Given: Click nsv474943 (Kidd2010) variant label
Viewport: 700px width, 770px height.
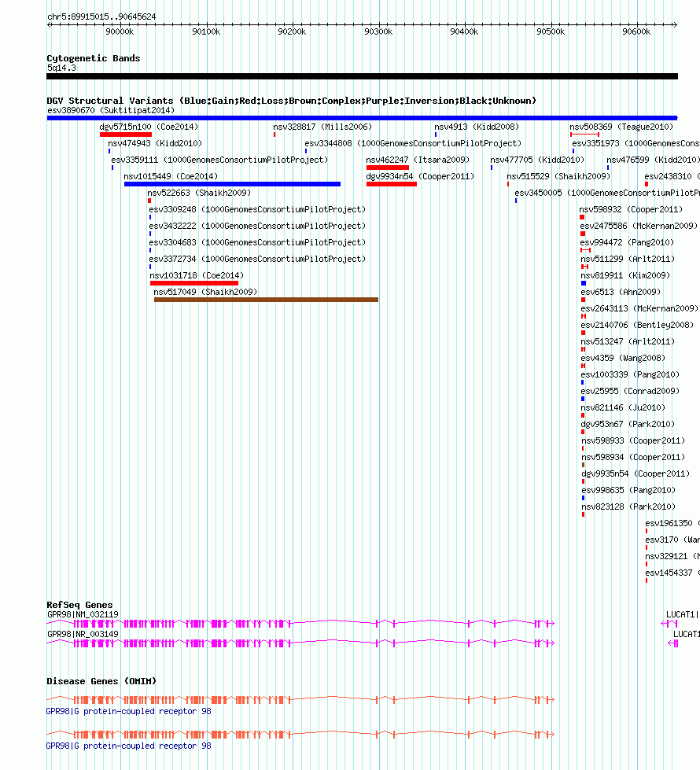Looking at the screenshot, I should [x=155, y=143].
